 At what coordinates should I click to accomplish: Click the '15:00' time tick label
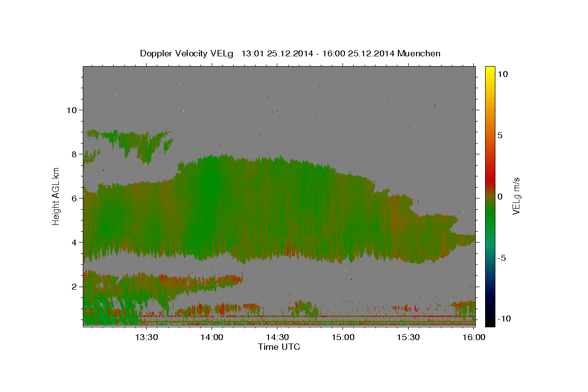(x=343, y=337)
